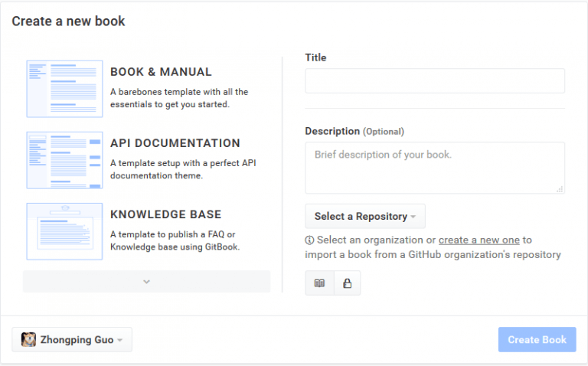Focus the Title input field
588x366 pixels.
[x=435, y=80]
